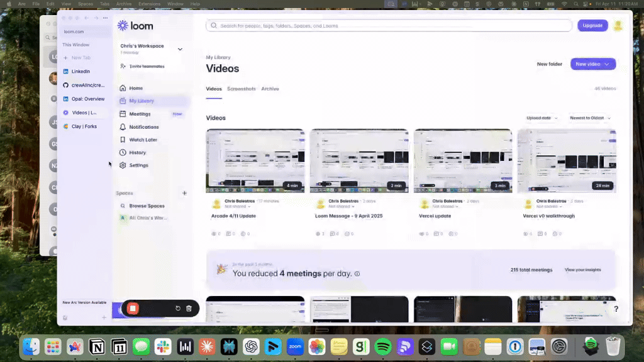
Task: Stop the Loom recording with the red button
Action: [x=133, y=308]
